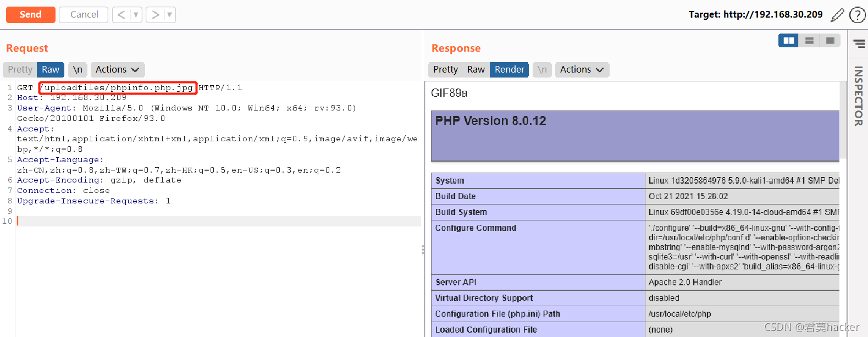Open help via question mark icon

857,15
